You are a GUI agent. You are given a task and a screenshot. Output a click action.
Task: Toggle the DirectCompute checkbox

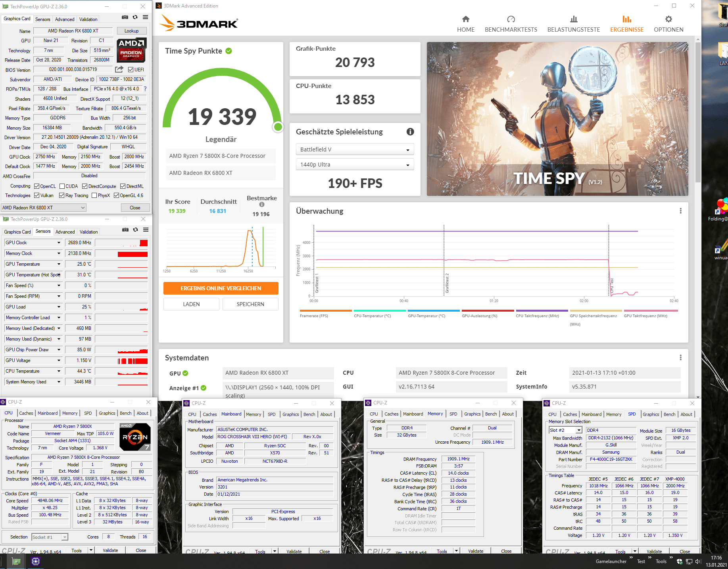point(85,186)
